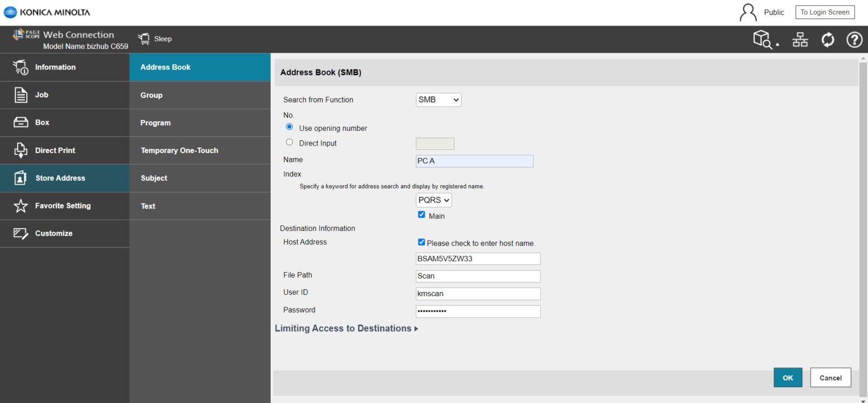Open Favorite Setting star icon
The image size is (868, 403).
click(x=21, y=206)
